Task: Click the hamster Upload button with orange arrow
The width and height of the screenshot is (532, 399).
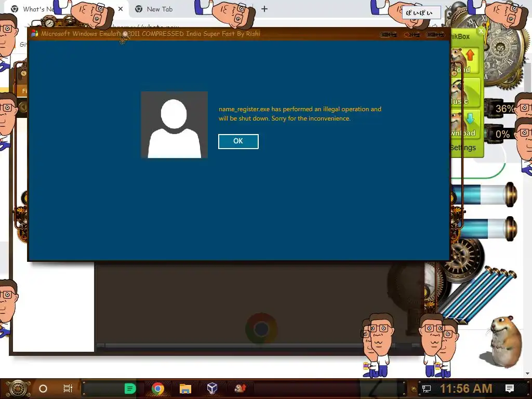Action: point(465,61)
